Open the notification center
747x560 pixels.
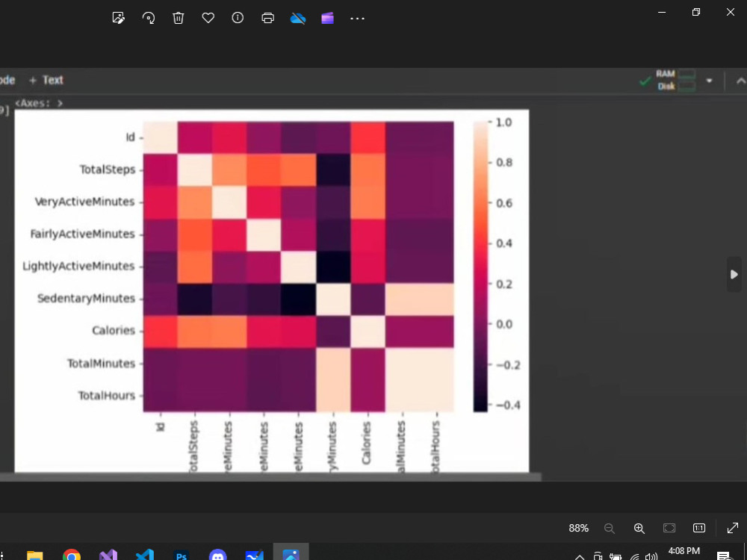coord(723,556)
